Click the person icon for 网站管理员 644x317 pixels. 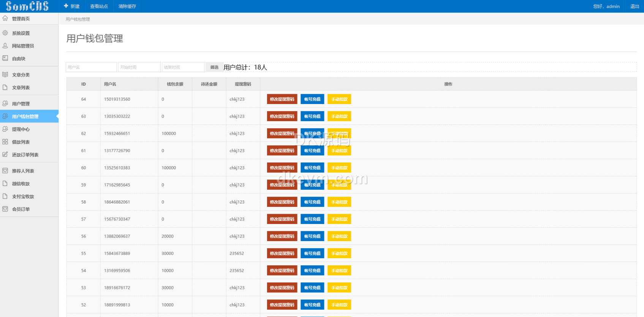(x=5, y=46)
